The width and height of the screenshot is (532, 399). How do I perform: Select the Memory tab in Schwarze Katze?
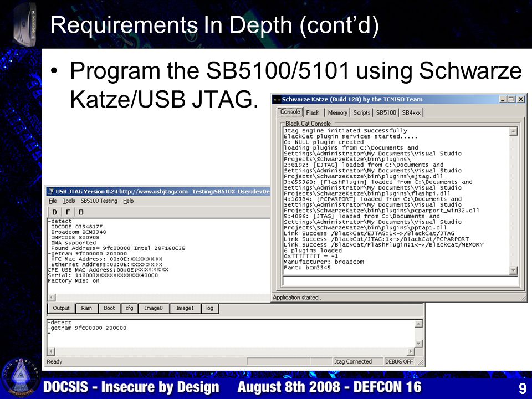337,112
